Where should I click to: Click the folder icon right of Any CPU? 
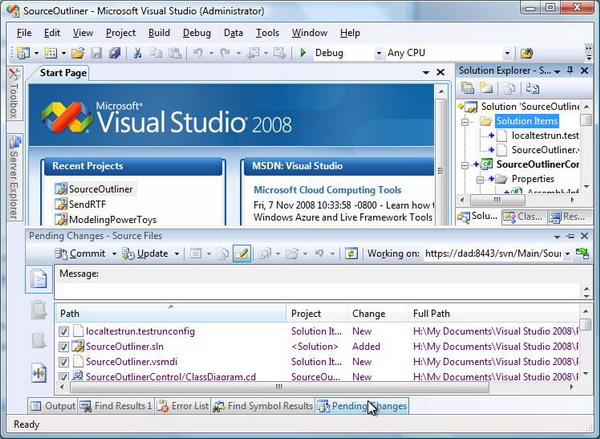(x=527, y=53)
